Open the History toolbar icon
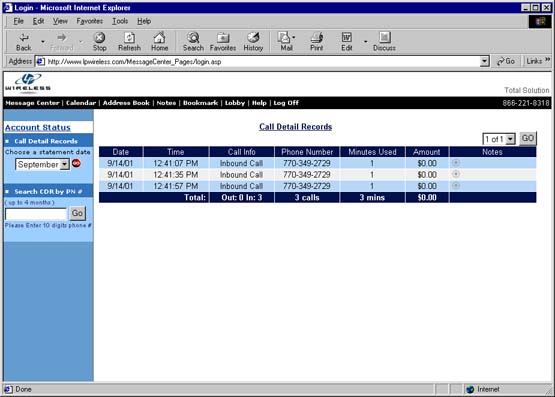 [x=253, y=42]
